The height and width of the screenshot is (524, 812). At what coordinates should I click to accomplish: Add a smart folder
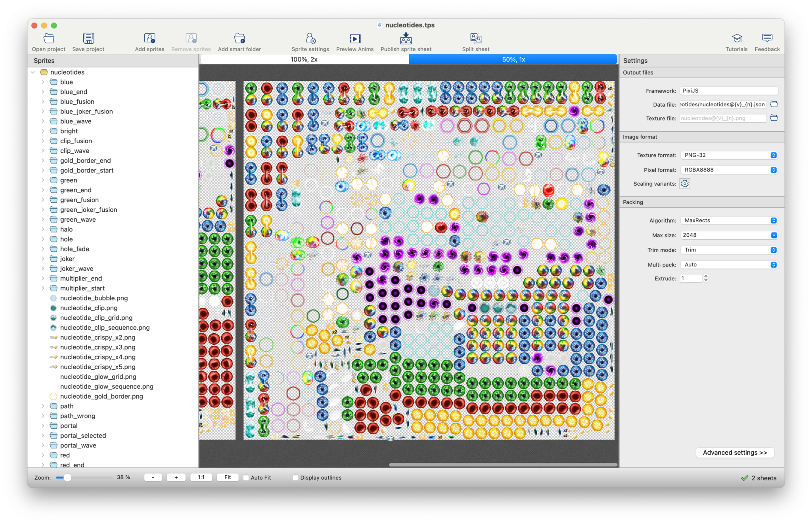tap(239, 42)
